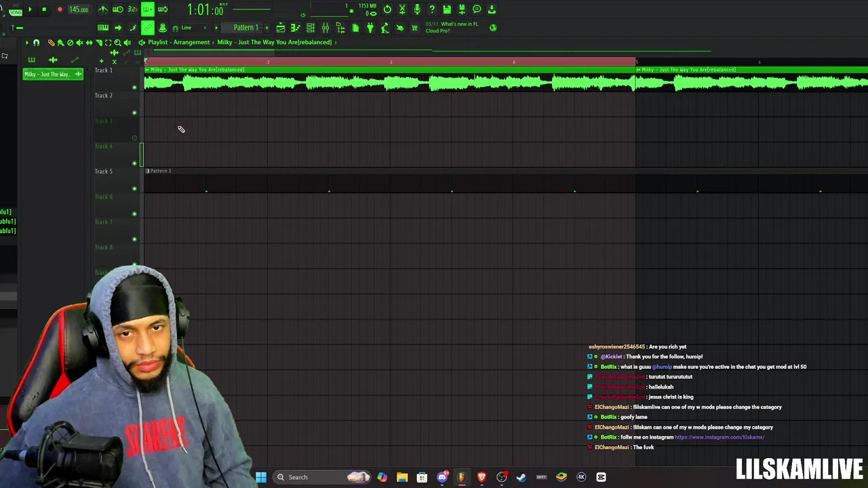868x488 pixels.
Task: Select the Mute tool in playlist toolbar
Action: pyautogui.click(x=79, y=42)
